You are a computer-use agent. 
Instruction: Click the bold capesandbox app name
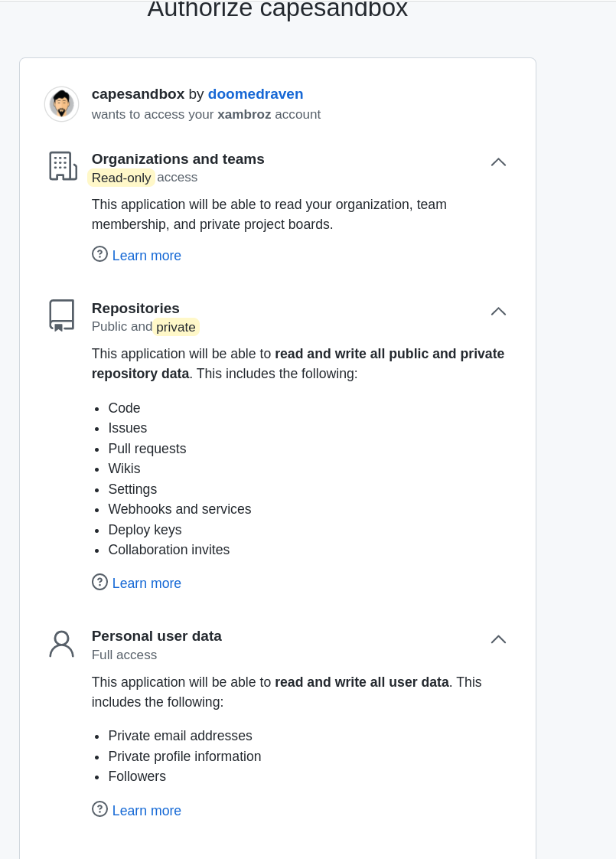point(138,94)
